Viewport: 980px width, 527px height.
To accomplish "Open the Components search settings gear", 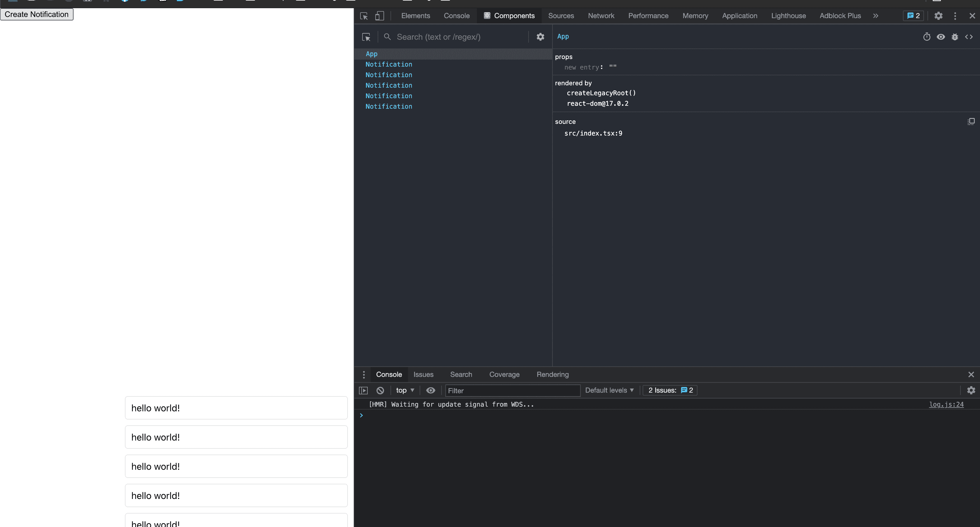I will coord(540,37).
